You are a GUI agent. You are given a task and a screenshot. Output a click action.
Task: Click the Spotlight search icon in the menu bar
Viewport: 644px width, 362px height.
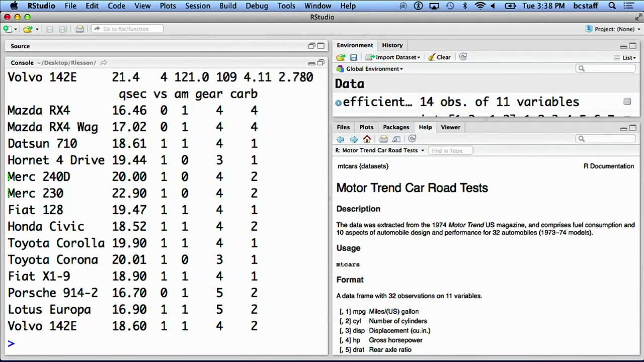point(612,6)
